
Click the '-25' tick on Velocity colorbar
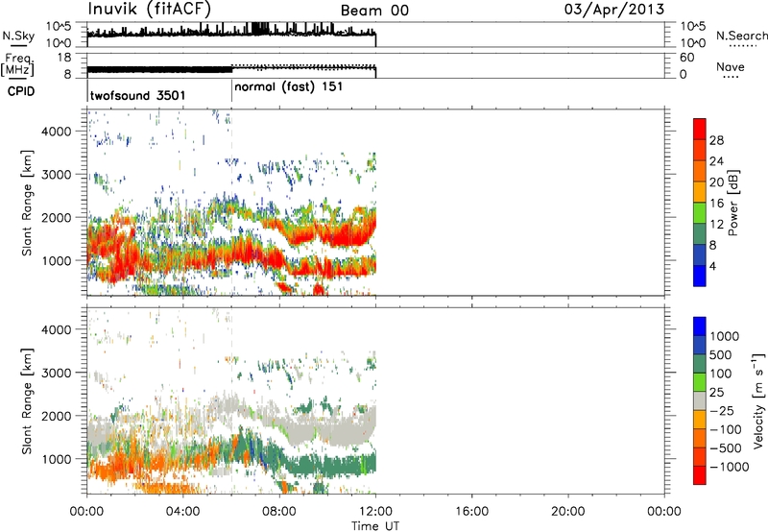(x=723, y=411)
